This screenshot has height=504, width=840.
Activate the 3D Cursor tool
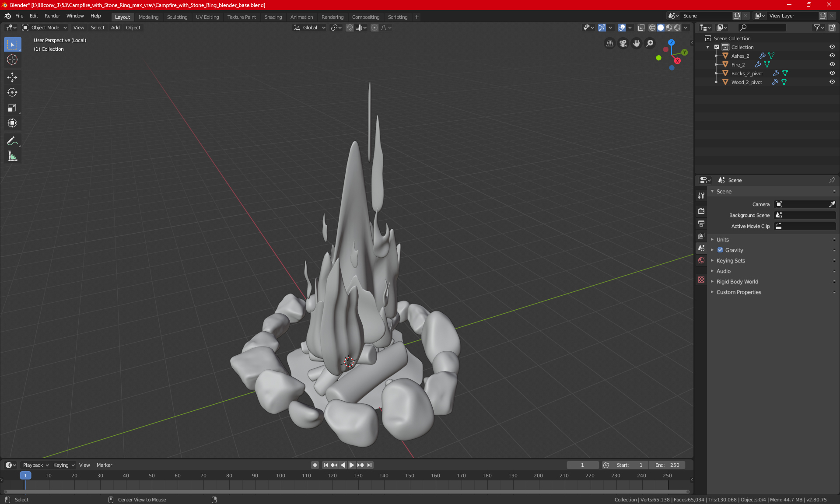tap(12, 60)
